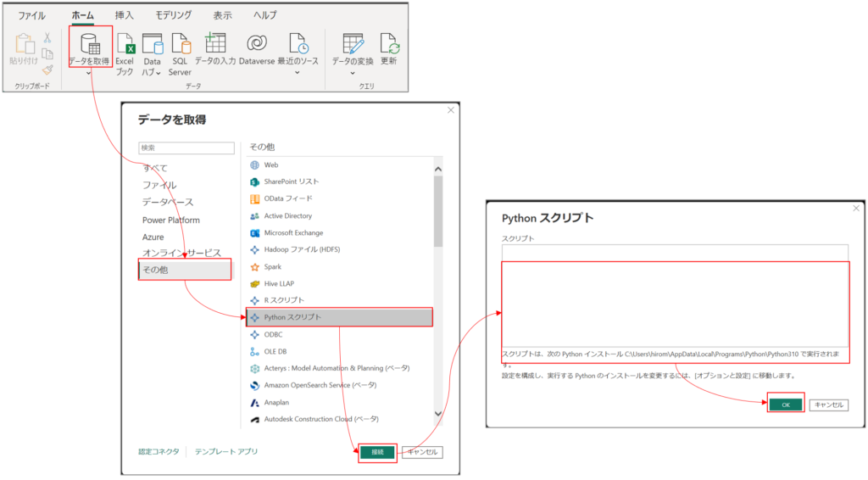Select the すべて category

pos(155,168)
